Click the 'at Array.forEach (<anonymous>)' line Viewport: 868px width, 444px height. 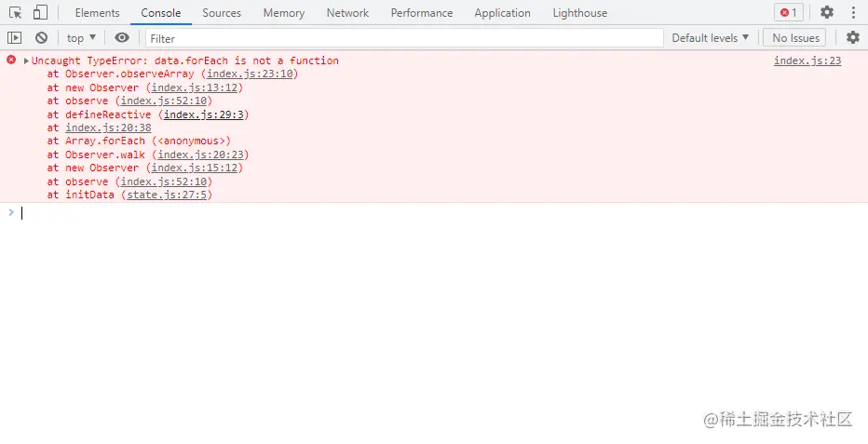point(139,141)
